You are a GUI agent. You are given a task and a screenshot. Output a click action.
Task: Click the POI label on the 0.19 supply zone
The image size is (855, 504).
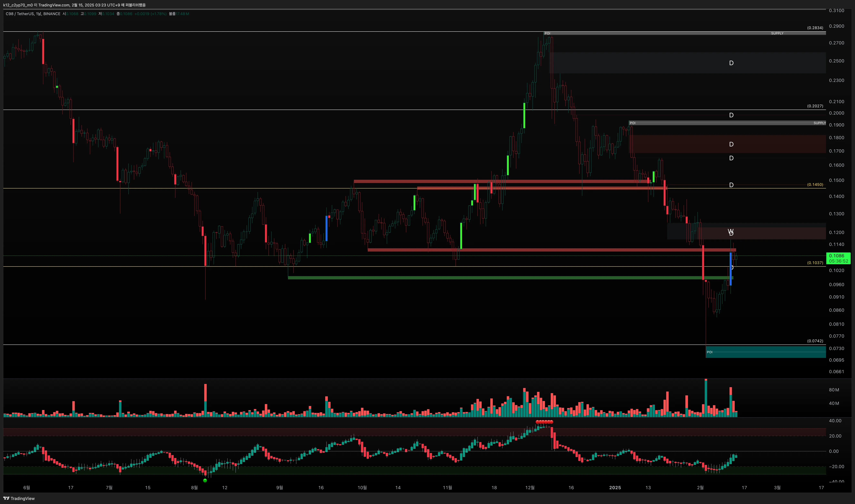pyautogui.click(x=632, y=123)
